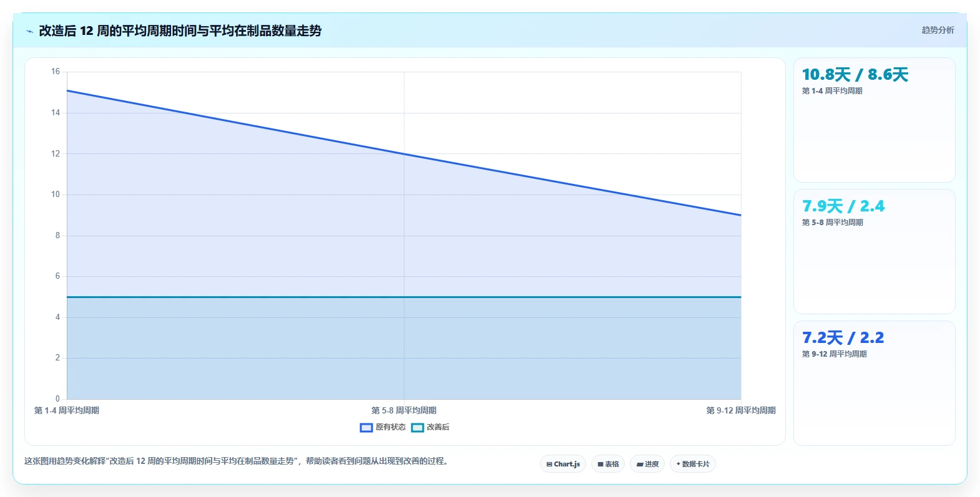Click the description text 这张图用趋势变化解释
The image size is (980, 497).
236,461
